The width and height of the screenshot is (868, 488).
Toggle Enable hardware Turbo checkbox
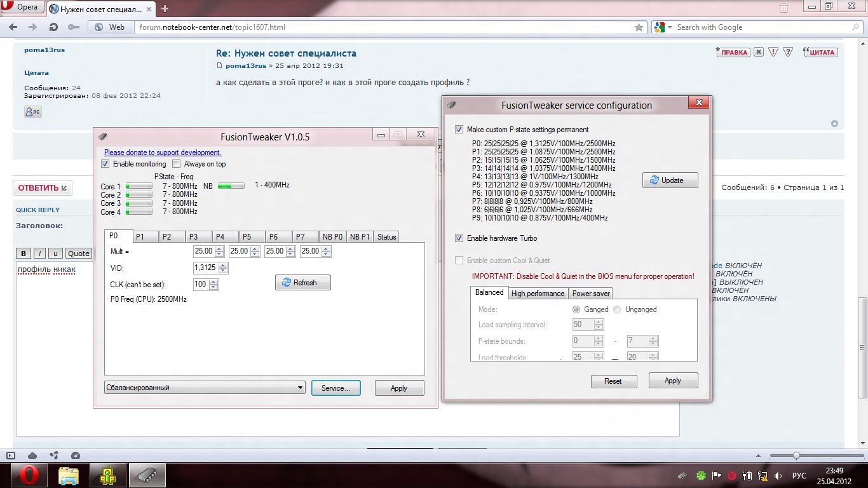(x=459, y=238)
